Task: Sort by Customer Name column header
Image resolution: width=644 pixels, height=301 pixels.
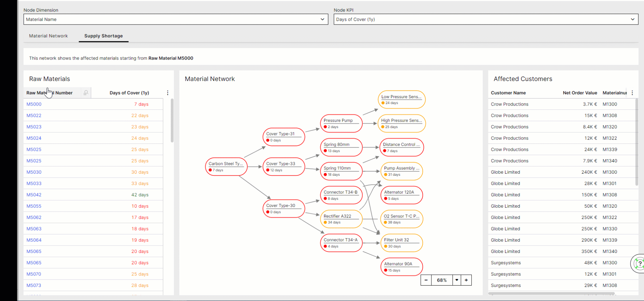Action: [508, 93]
